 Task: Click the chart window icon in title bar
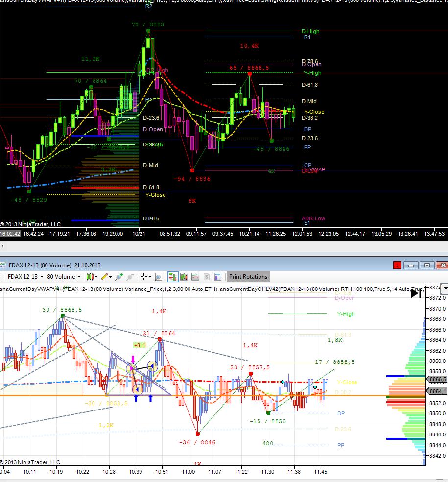tap(3, 265)
